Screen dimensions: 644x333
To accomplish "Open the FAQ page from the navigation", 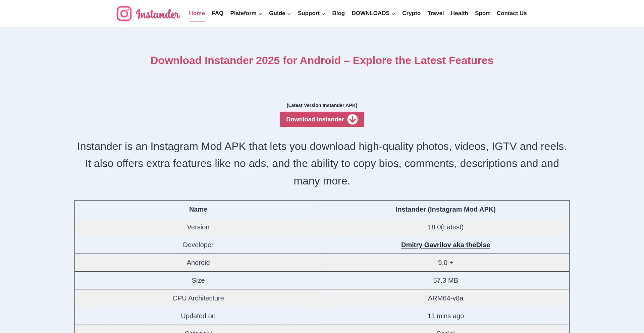I will [217, 13].
